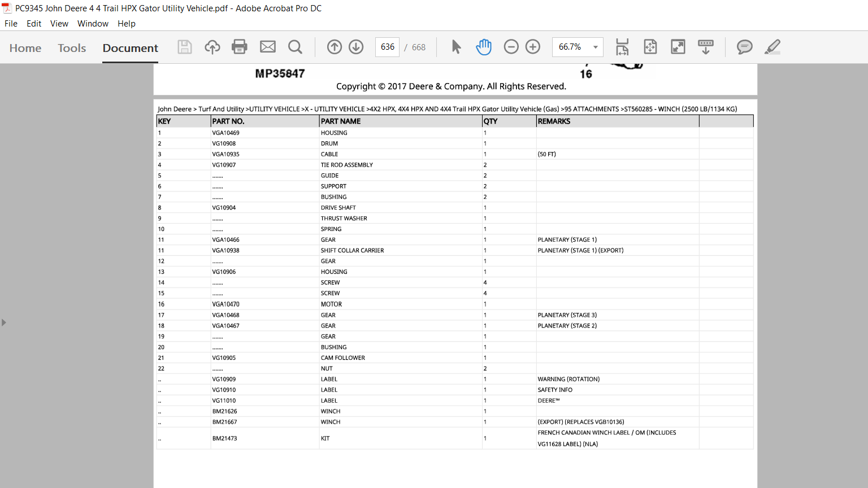The width and height of the screenshot is (868, 488).
Task: Click part number VGA10467
Action: 226,326
